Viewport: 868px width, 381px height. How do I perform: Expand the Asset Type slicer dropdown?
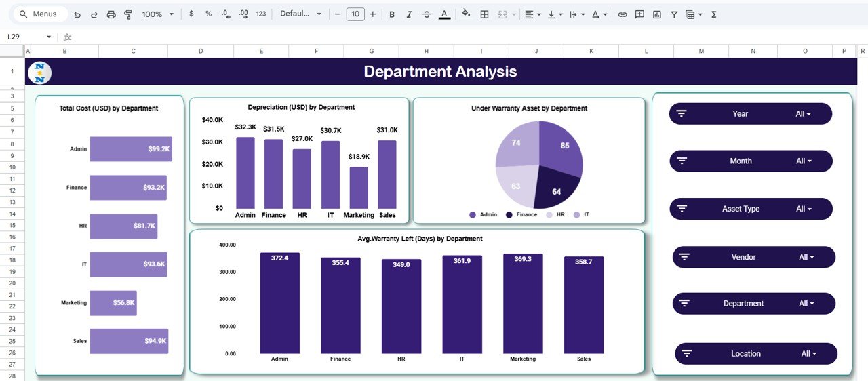click(x=803, y=209)
